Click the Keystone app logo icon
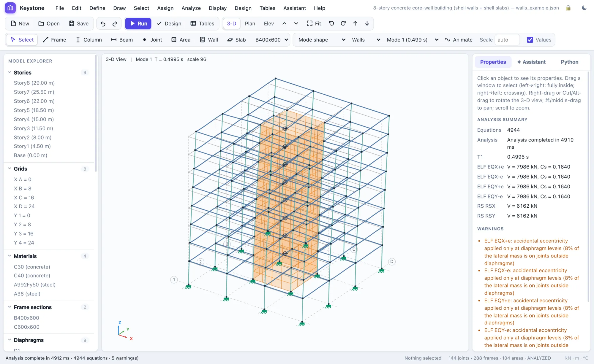 (10, 8)
